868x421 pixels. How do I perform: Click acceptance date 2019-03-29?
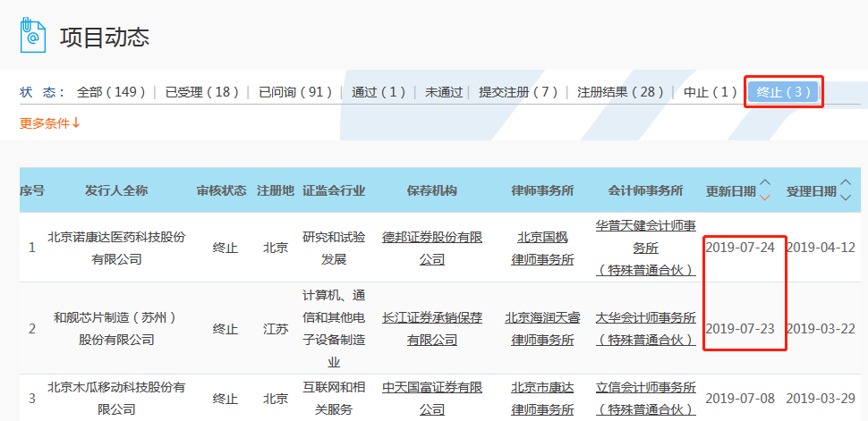coord(821,399)
